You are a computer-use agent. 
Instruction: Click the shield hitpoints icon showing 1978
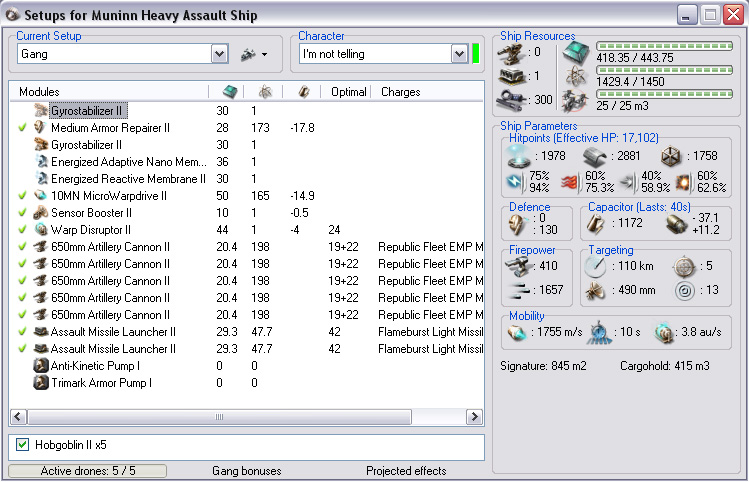tap(518, 156)
